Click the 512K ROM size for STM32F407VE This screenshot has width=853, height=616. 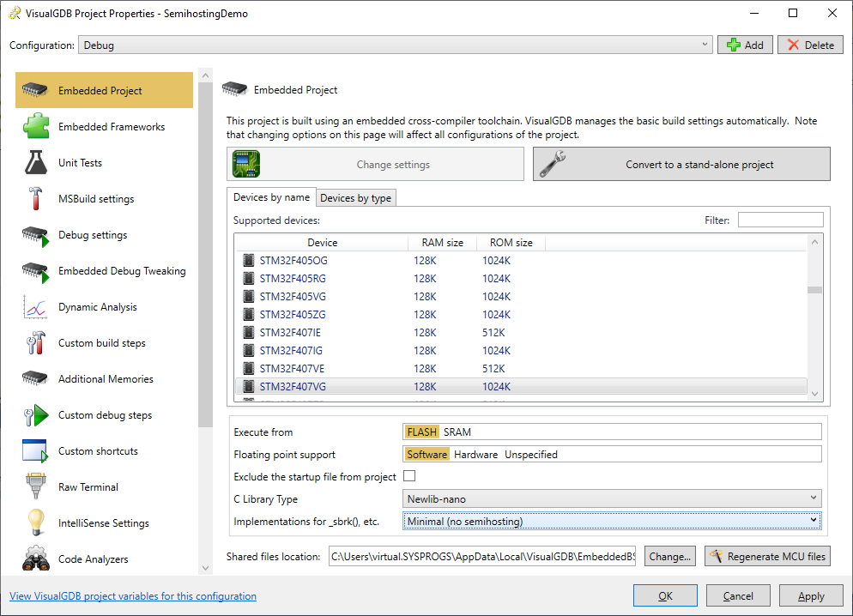coord(493,369)
